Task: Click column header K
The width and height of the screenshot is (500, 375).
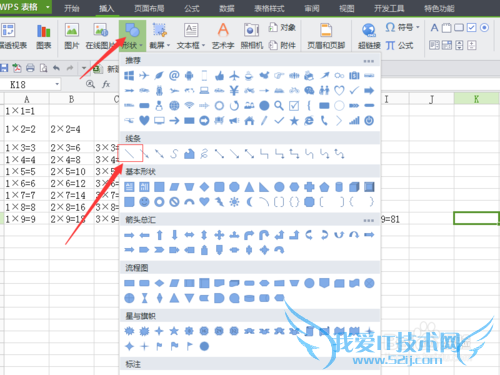Action: pyautogui.click(x=476, y=99)
